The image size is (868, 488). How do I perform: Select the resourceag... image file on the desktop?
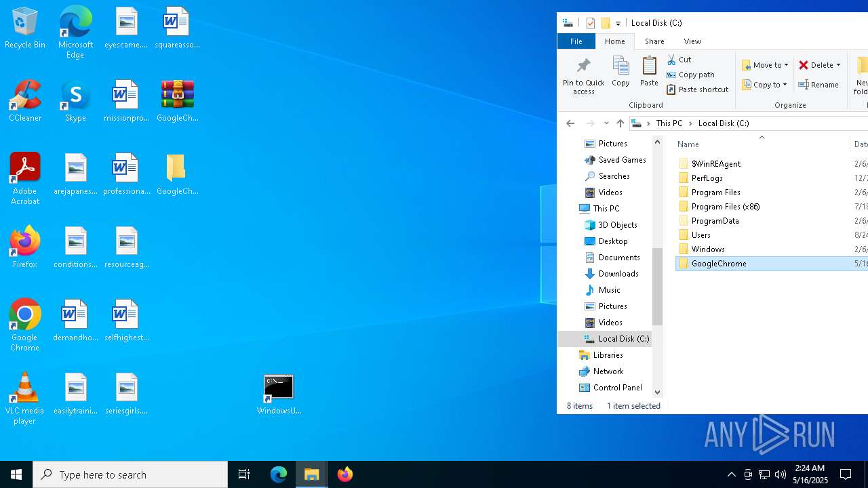tap(126, 248)
